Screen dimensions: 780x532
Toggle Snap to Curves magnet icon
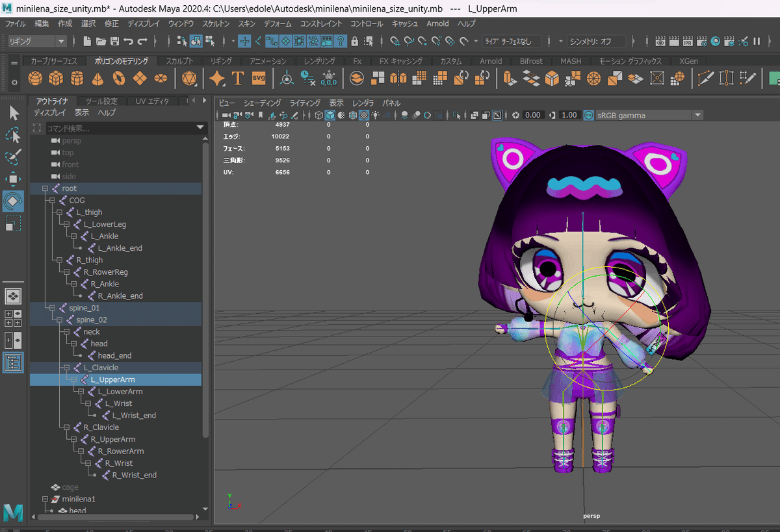[409, 41]
